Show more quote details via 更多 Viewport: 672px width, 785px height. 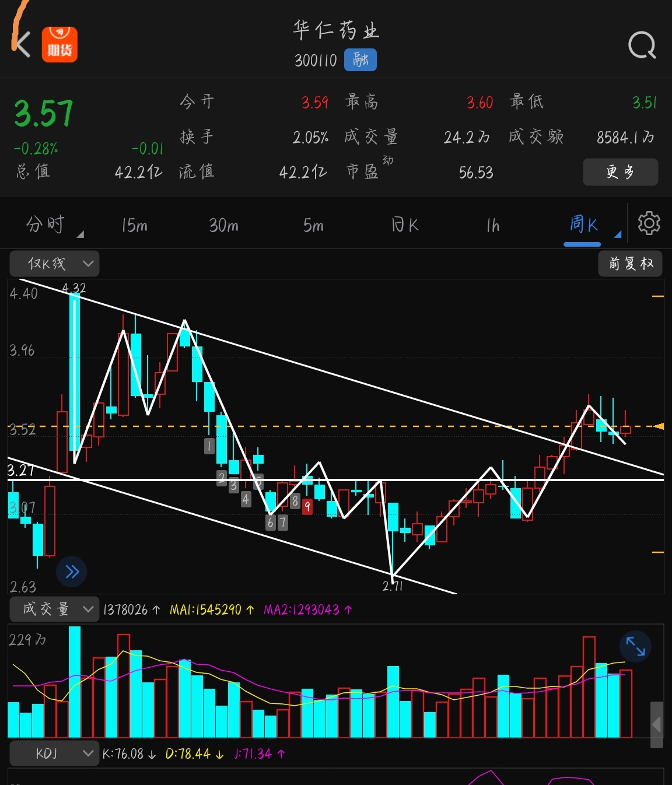pos(621,172)
